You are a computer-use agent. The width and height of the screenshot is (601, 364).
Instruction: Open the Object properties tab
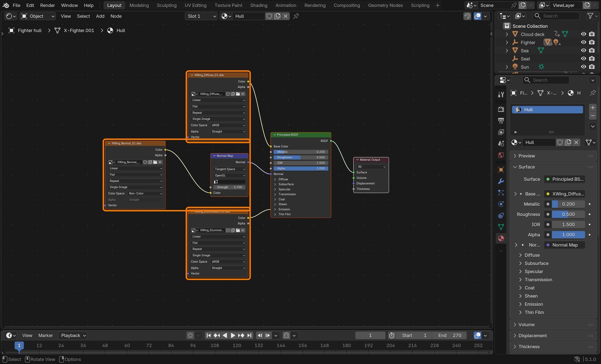pyautogui.click(x=501, y=170)
